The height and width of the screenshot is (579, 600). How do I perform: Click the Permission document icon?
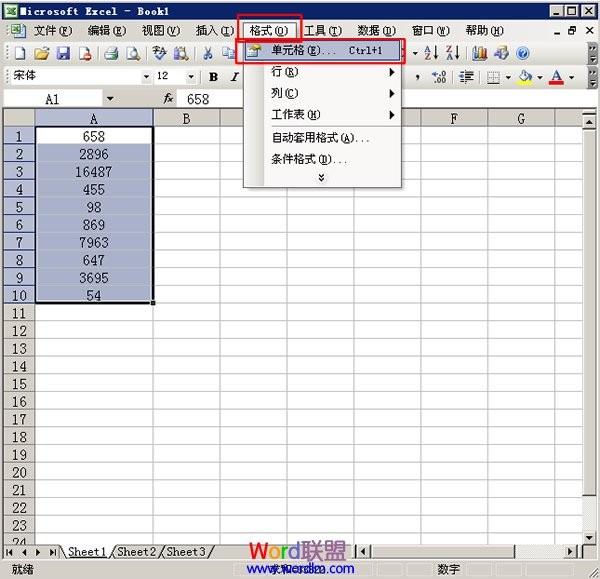85,53
